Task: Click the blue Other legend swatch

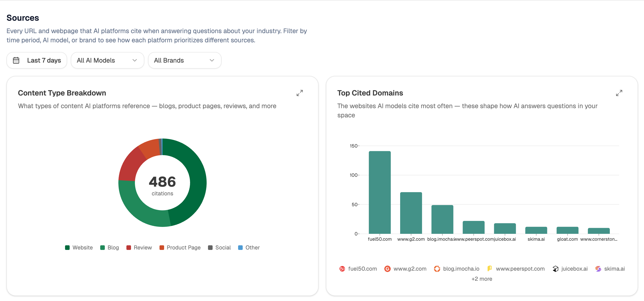Action: pos(240,247)
